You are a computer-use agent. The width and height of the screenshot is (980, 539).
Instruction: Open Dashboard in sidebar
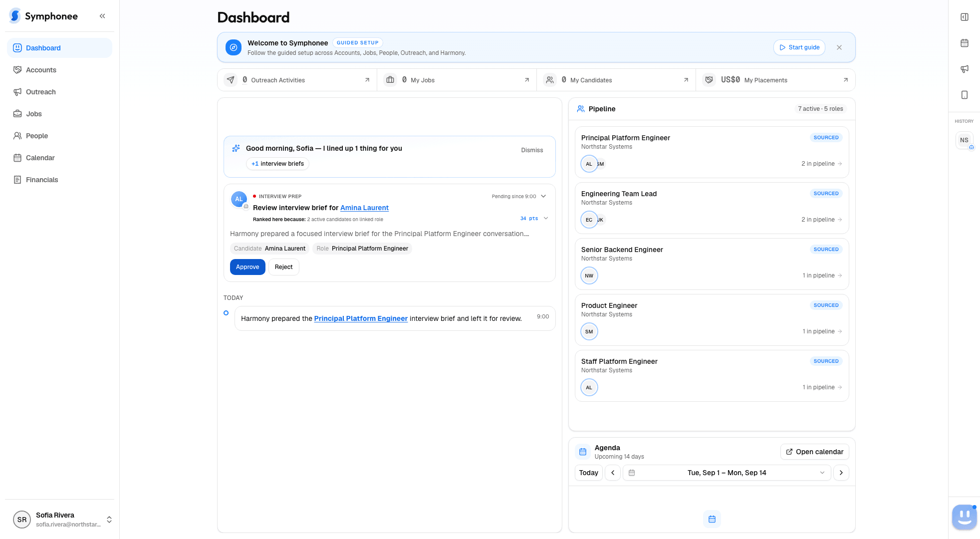click(x=59, y=48)
